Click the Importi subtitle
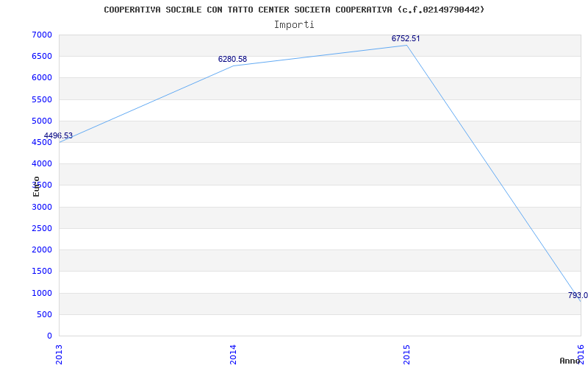 pyautogui.click(x=294, y=25)
